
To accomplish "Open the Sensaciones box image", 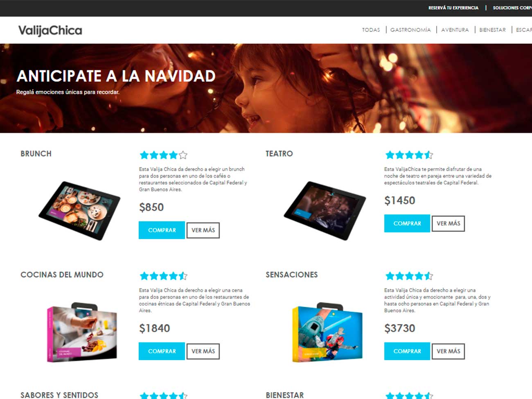I will tap(327, 333).
